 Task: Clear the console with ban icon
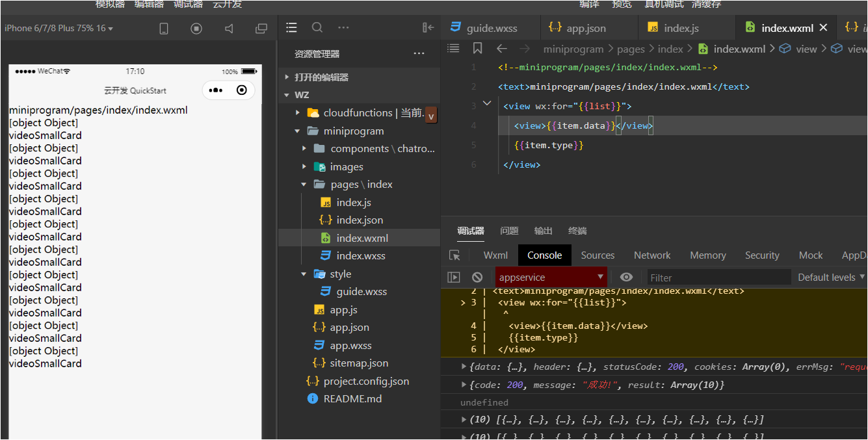tap(477, 278)
